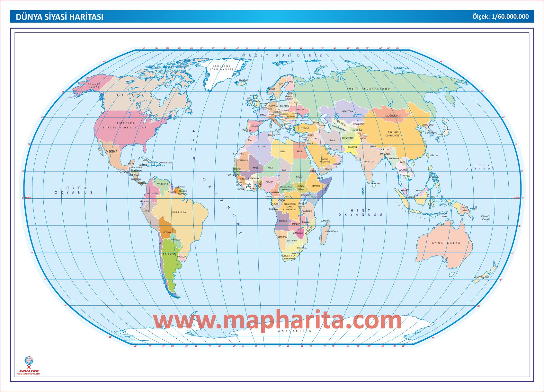The height and width of the screenshot is (392, 544).
Task: Click the ARJANTİN label
Action: [x=169, y=254]
